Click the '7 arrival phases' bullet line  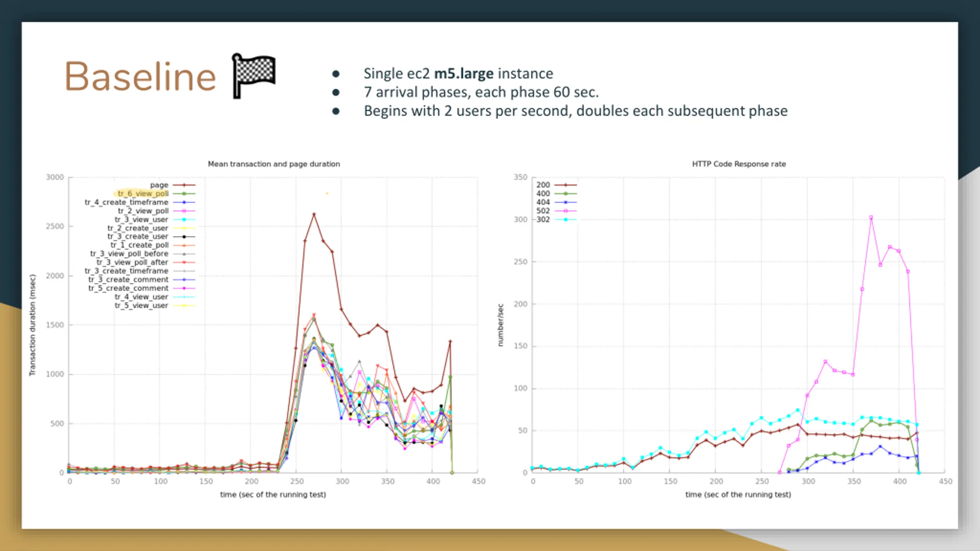tap(481, 92)
